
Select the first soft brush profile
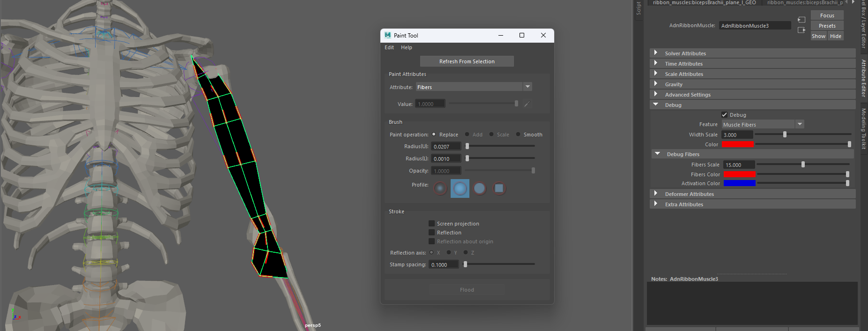440,188
